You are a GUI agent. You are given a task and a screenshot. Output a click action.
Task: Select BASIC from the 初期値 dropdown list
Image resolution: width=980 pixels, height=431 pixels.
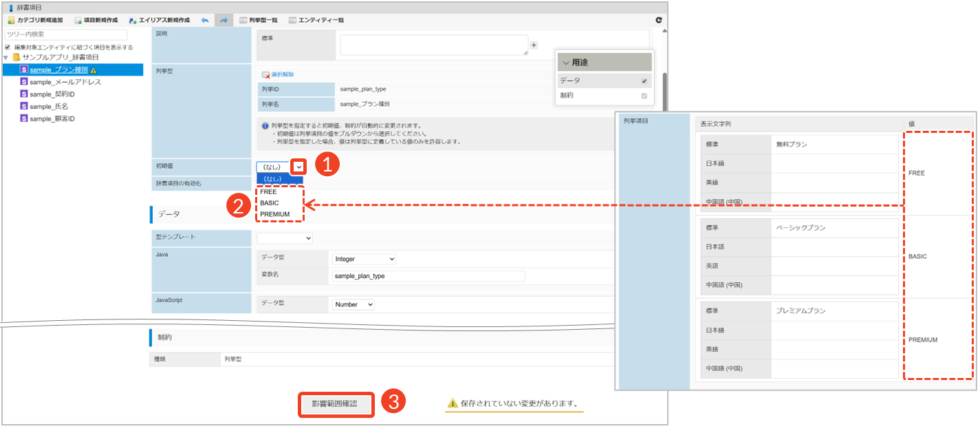click(x=270, y=203)
